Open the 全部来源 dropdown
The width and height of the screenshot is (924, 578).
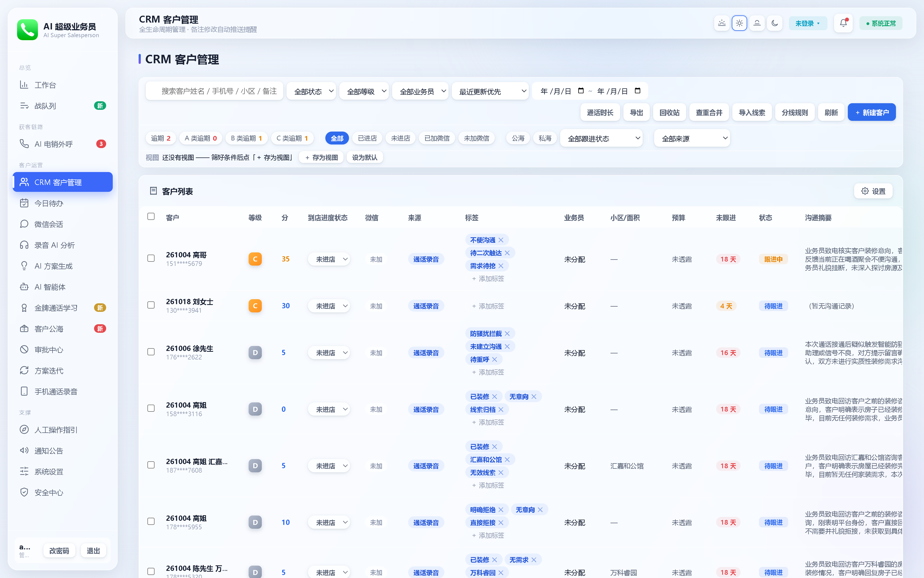point(692,138)
